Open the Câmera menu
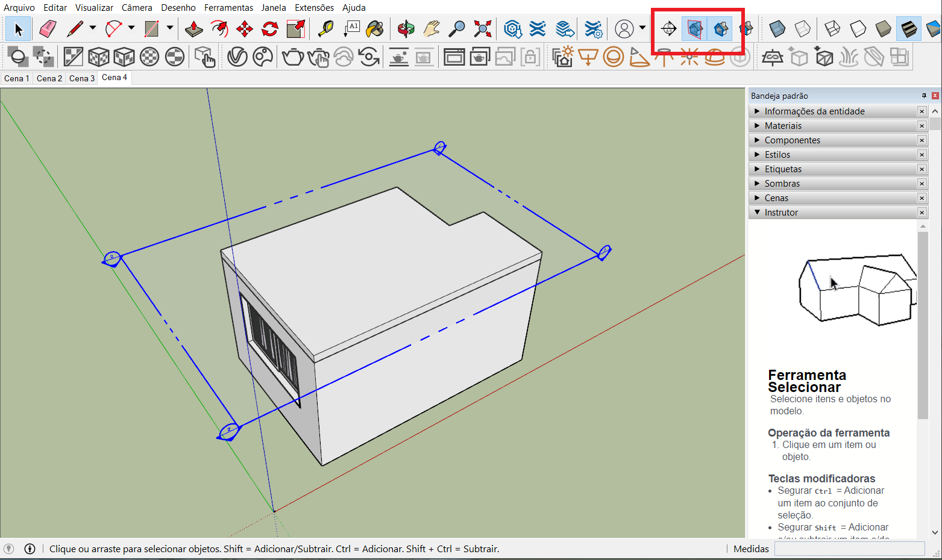Viewport: 942px width, 560px height. 137,8
